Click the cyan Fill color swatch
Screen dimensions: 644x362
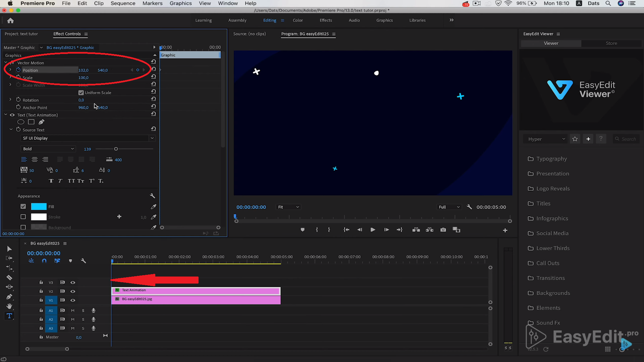click(39, 206)
